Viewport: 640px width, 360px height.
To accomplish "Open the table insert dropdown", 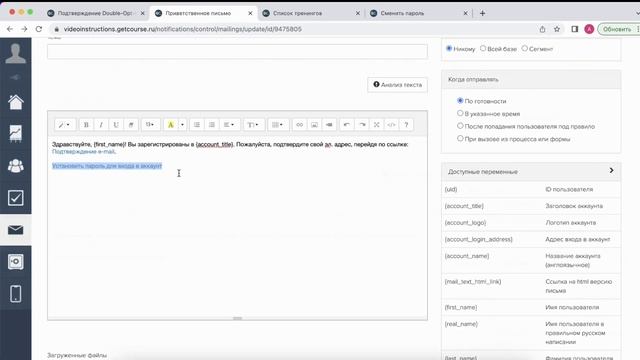I will pos(278,125).
